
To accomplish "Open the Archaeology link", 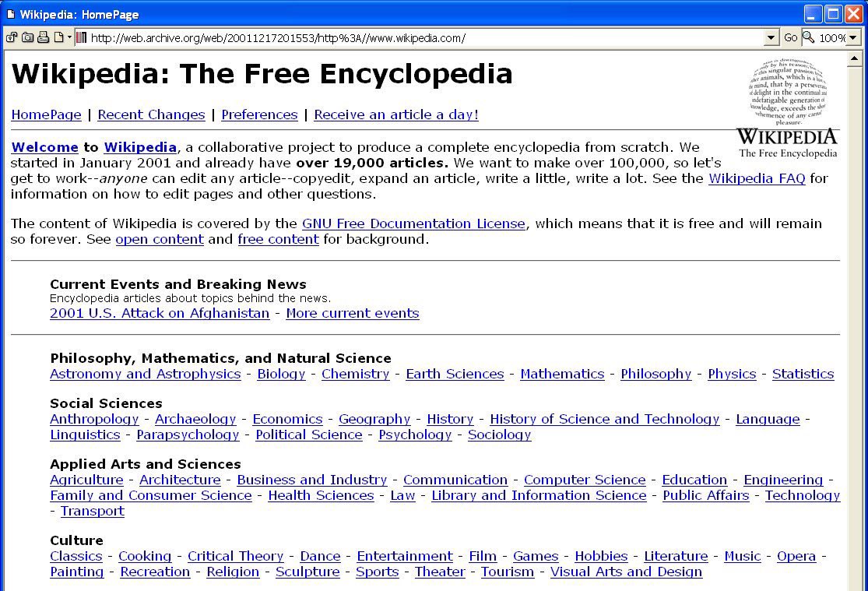I will click(x=195, y=419).
